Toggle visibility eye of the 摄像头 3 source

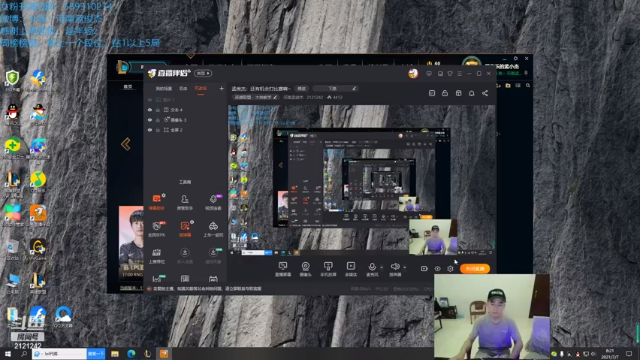(150, 120)
